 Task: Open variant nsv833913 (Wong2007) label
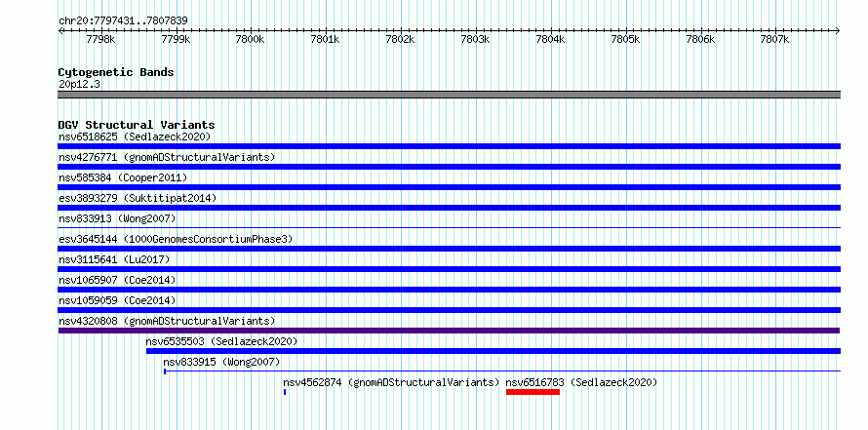[x=117, y=218]
